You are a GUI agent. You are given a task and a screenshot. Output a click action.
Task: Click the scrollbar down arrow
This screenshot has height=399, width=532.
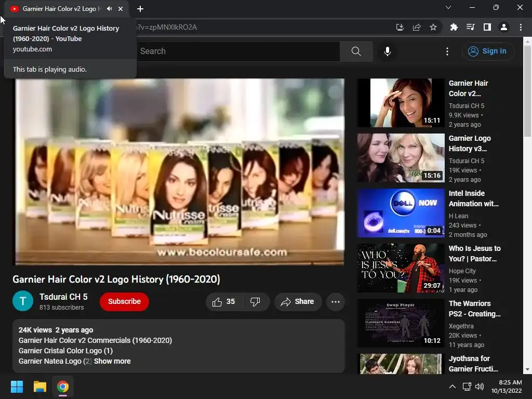tap(528, 370)
